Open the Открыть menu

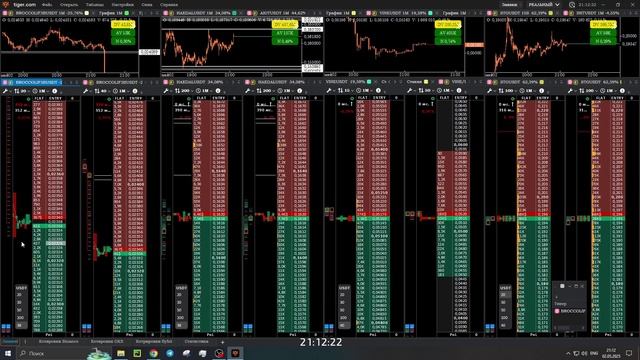pyautogui.click(x=69, y=4)
